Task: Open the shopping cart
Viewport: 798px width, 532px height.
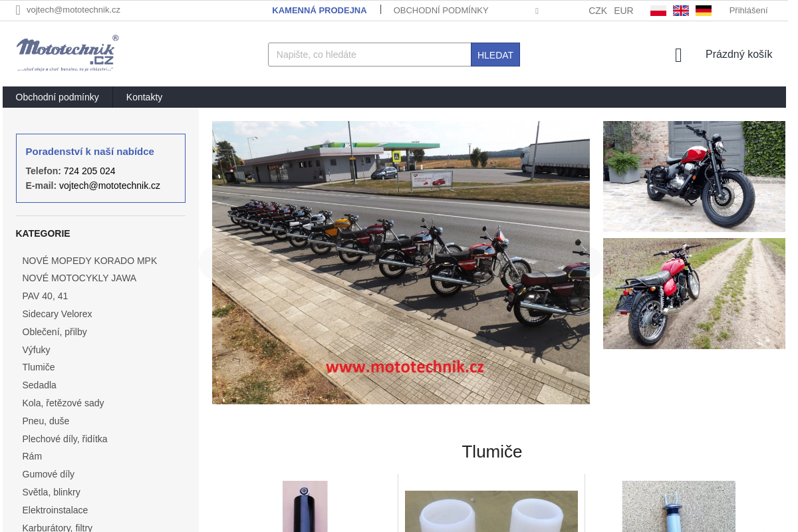Action: pyautogui.click(x=738, y=55)
